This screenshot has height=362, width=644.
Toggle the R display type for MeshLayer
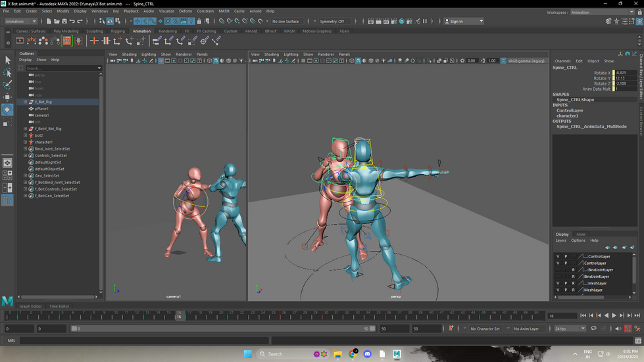pos(574,290)
